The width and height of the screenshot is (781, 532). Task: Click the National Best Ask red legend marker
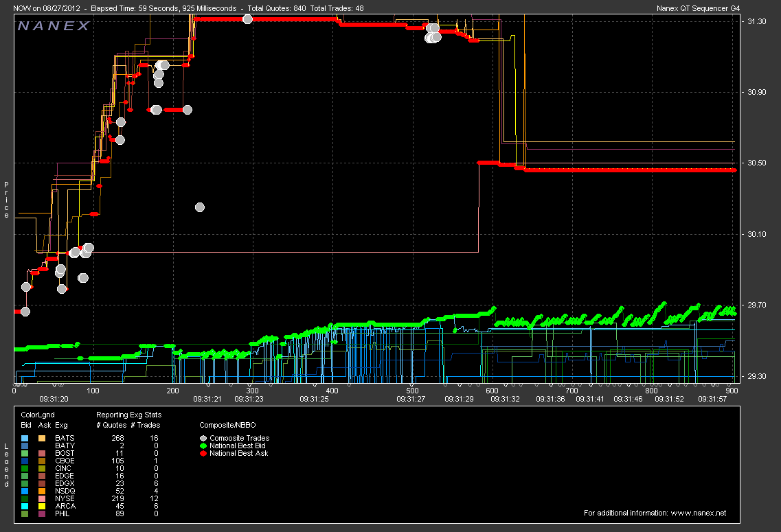203,453
